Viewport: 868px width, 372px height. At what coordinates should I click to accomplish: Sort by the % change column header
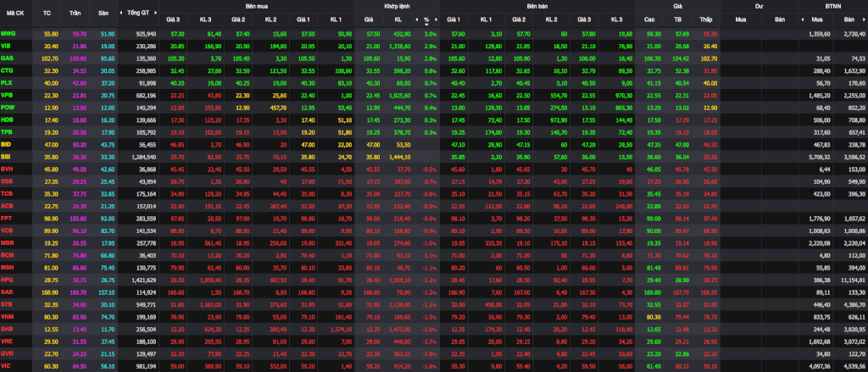tap(426, 19)
